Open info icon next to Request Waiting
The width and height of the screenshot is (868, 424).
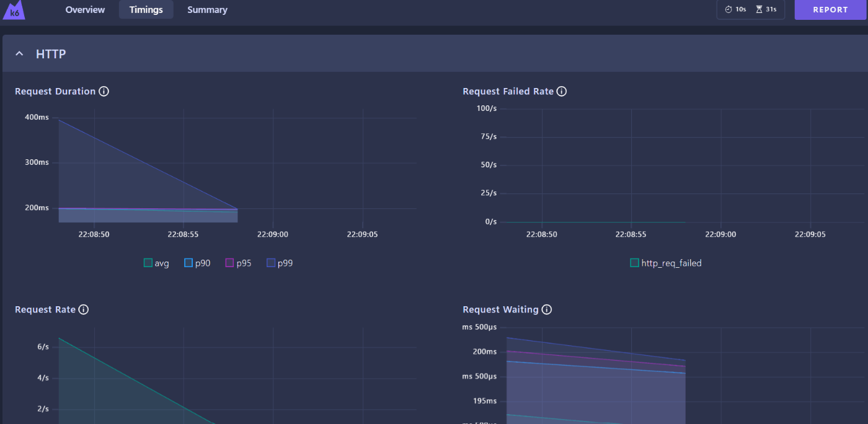point(546,309)
